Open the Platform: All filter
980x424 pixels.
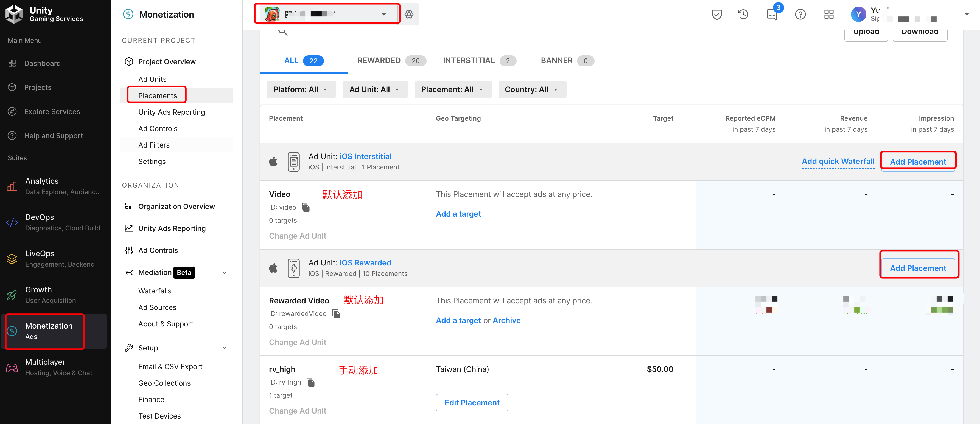click(301, 89)
